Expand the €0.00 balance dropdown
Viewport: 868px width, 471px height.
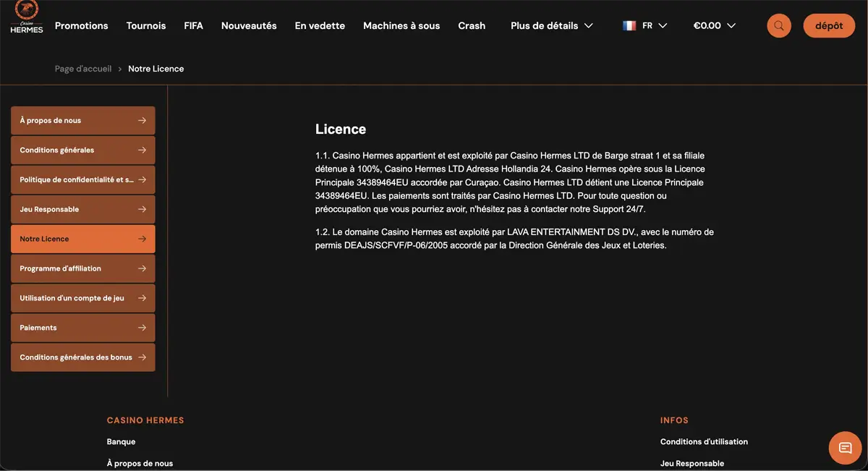coord(715,25)
